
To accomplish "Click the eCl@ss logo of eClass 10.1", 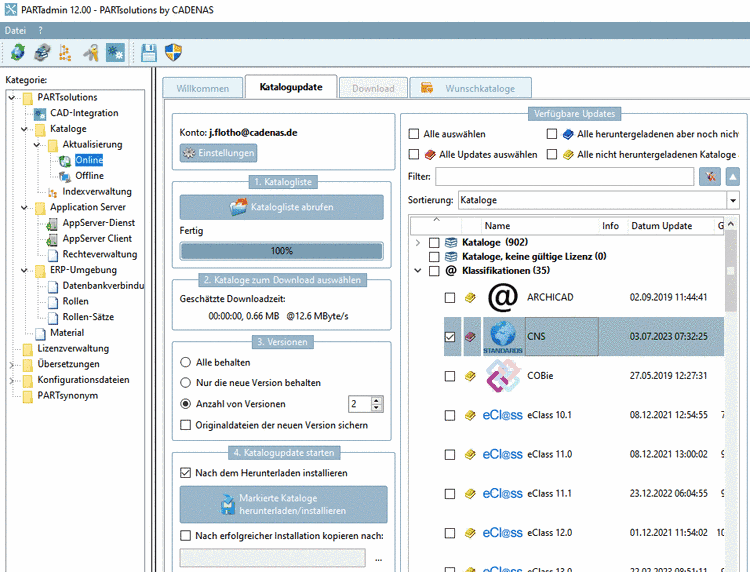I will click(502, 415).
